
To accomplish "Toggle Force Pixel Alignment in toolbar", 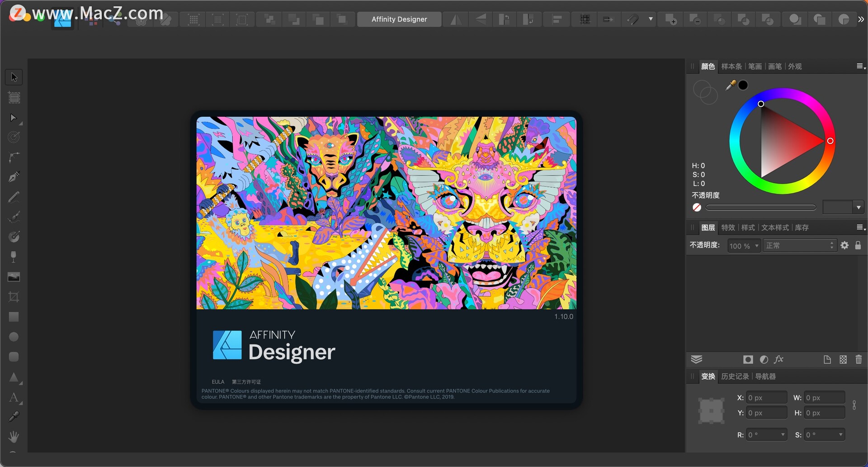I will (x=585, y=19).
